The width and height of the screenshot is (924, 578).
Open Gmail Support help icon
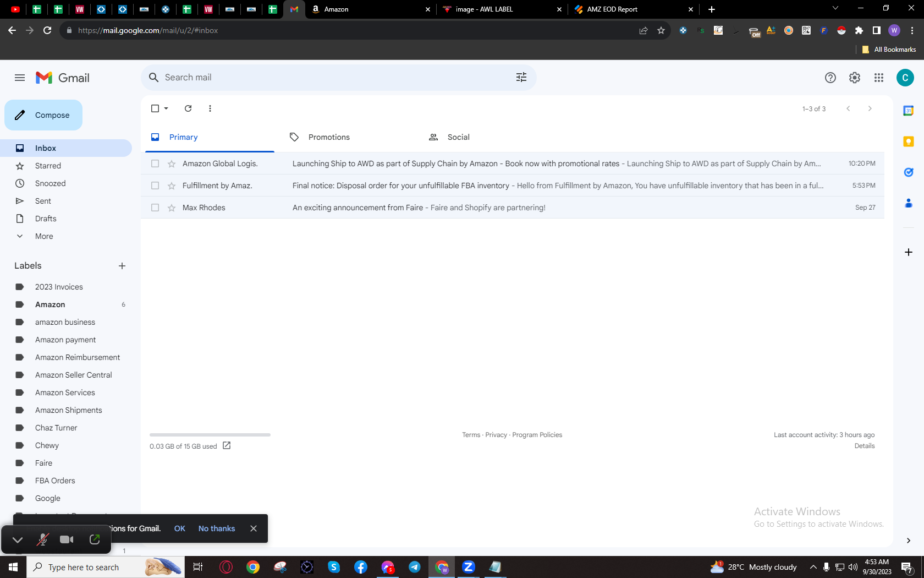coord(831,78)
